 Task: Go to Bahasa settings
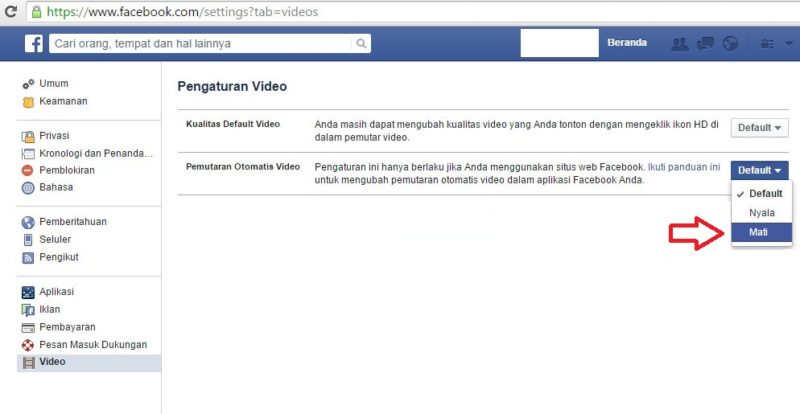[x=56, y=187]
